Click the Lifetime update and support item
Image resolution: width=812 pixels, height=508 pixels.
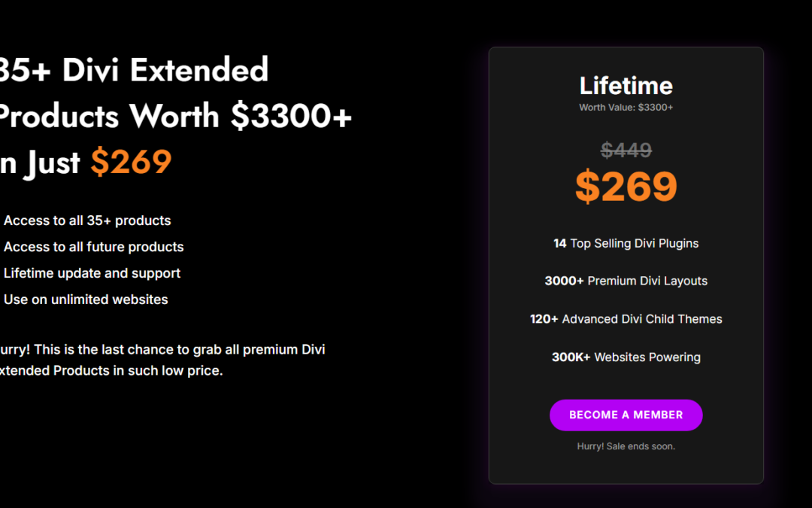click(92, 273)
